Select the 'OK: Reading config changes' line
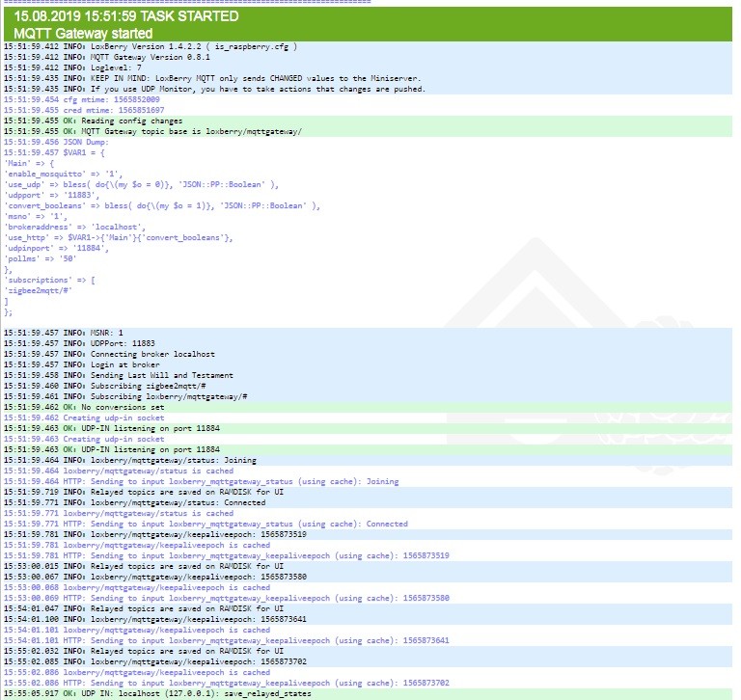741x700 pixels. click(x=93, y=121)
